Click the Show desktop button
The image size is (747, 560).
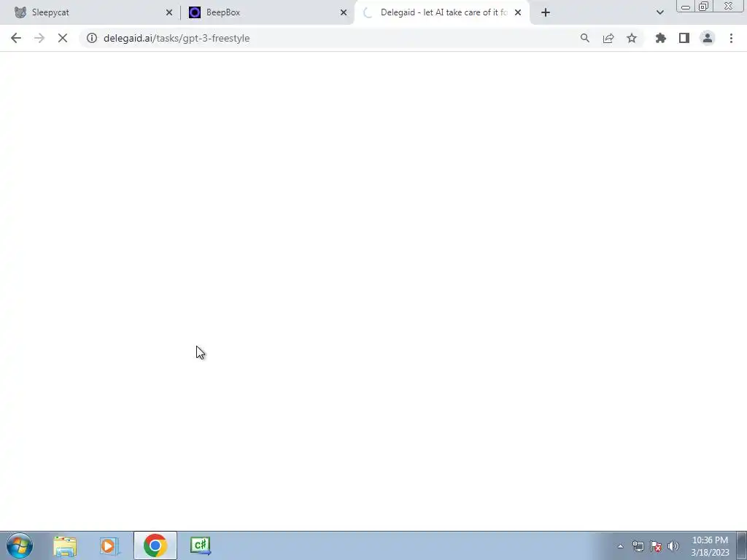pyautogui.click(x=742, y=545)
